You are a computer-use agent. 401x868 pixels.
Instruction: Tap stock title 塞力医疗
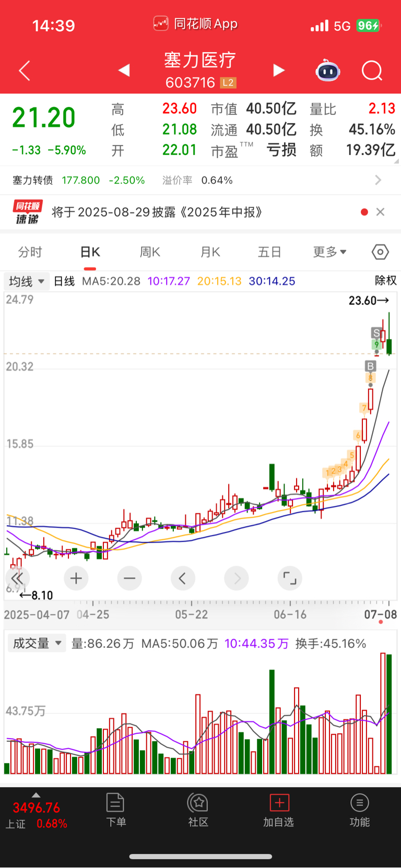200,60
